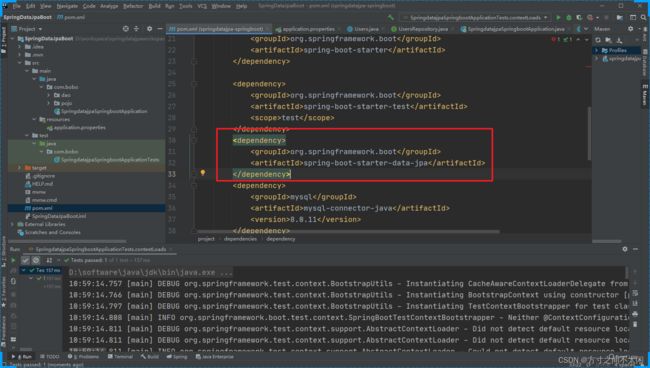
Task: Show hidden editor tabs dropdown
Action: tap(586, 29)
